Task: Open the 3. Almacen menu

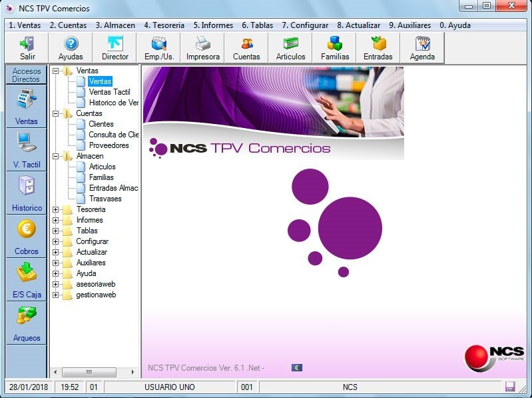Action: pos(115,25)
